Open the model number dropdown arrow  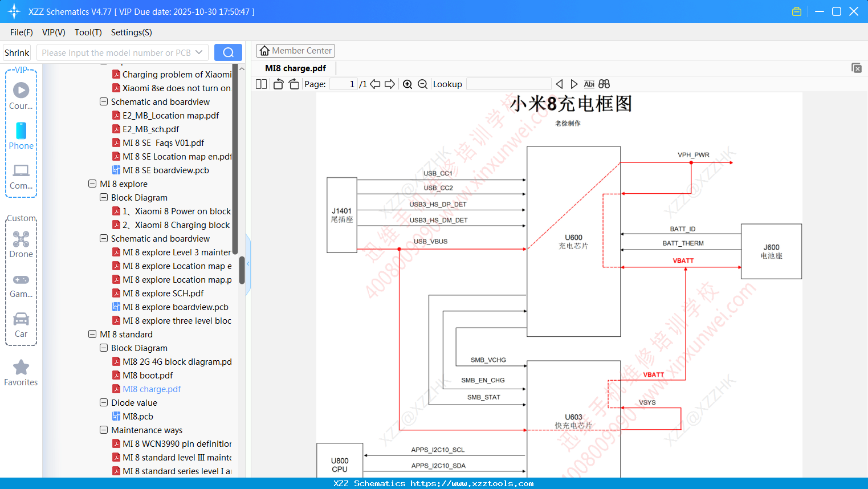tap(199, 52)
